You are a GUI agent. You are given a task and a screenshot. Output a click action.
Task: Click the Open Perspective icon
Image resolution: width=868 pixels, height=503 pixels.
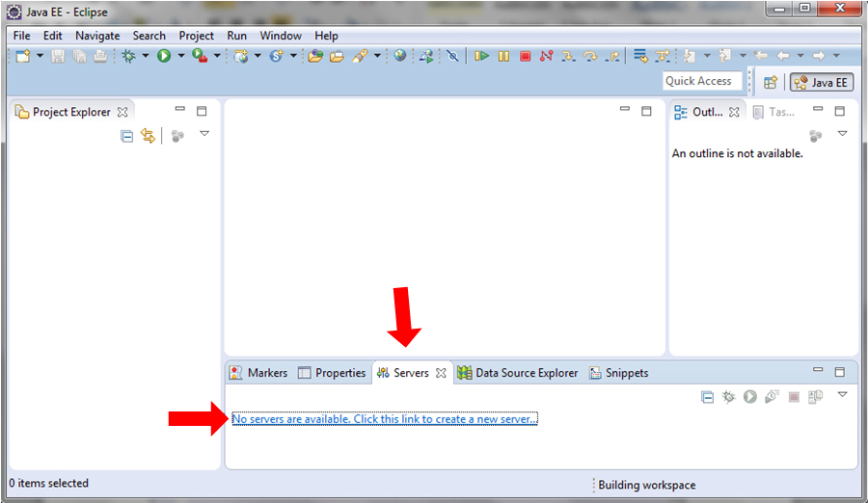771,82
